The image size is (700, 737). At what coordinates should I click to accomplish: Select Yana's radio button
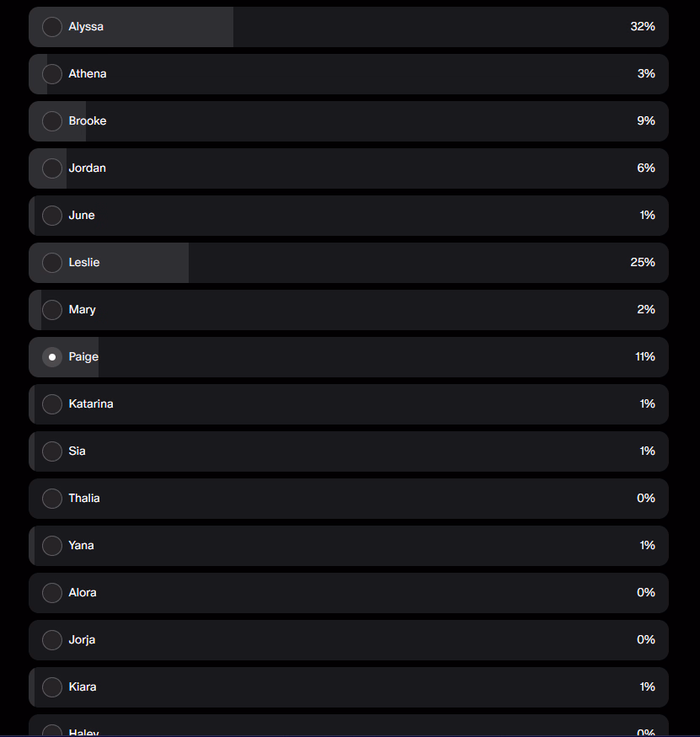coord(52,546)
